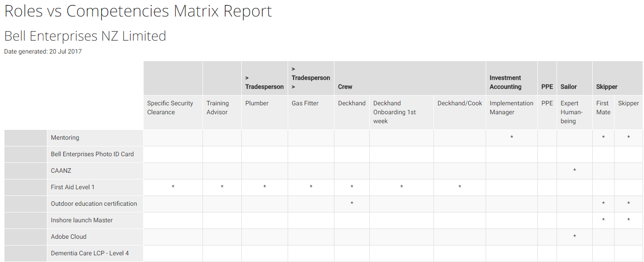This screenshot has height=262, width=644.
Task: Click the First Aid asterisk under Training Advisor
Action: [222, 187]
